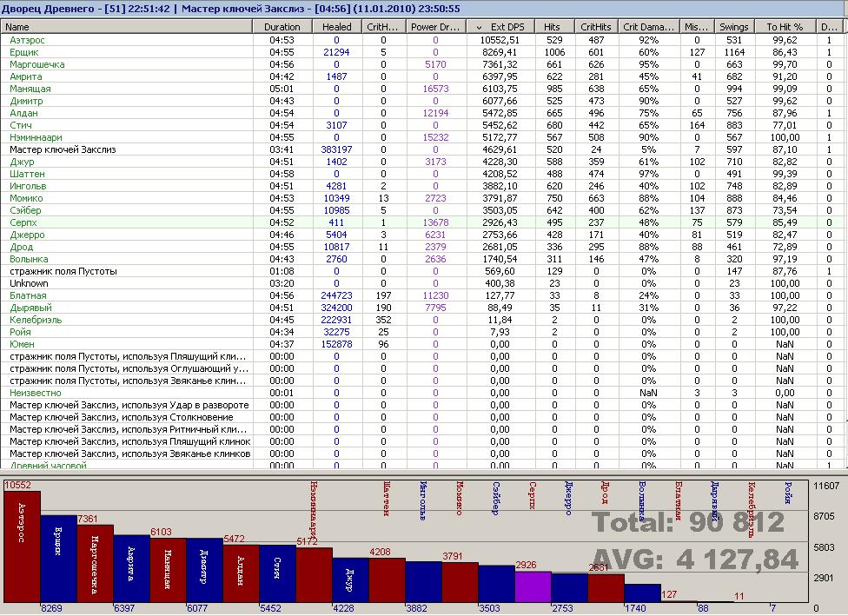The width and height of the screenshot is (848, 616).
Task: Click the 383197 healed value
Action: coord(336,149)
